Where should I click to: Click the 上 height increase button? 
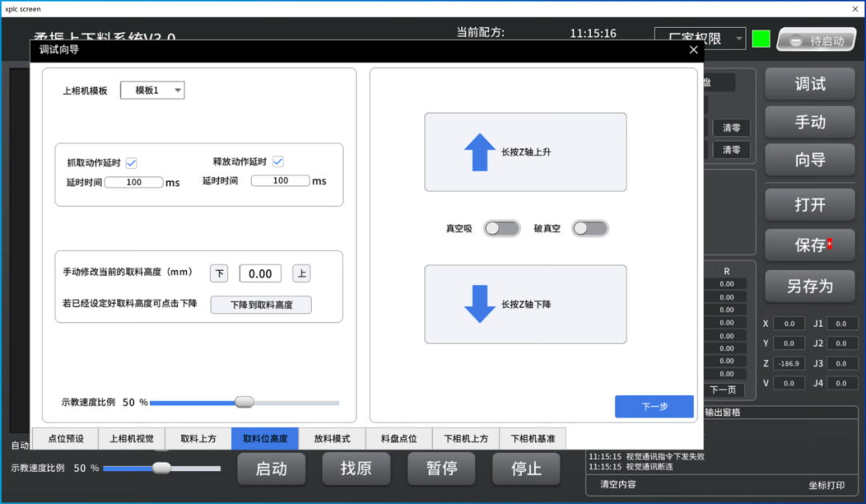click(x=301, y=273)
